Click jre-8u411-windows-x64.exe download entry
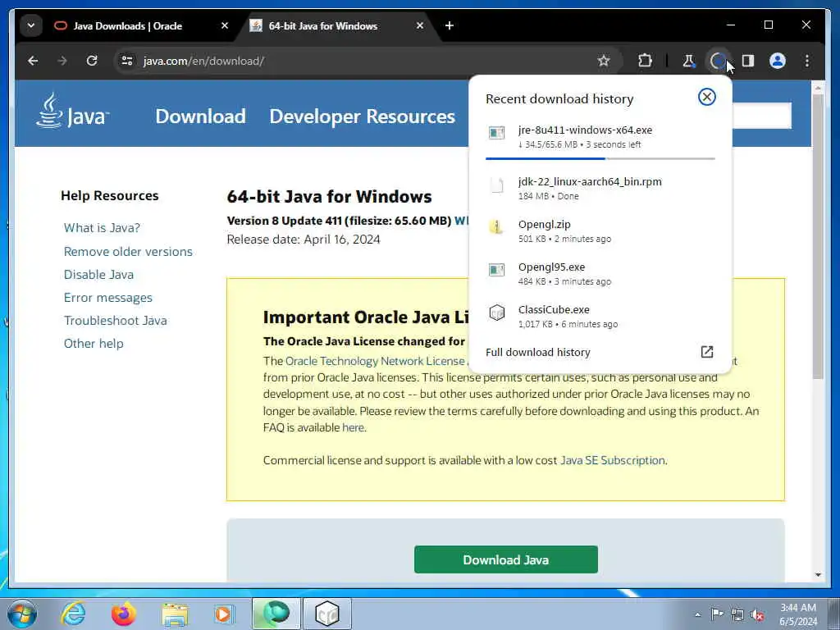This screenshot has width=840, height=630. pos(600,137)
